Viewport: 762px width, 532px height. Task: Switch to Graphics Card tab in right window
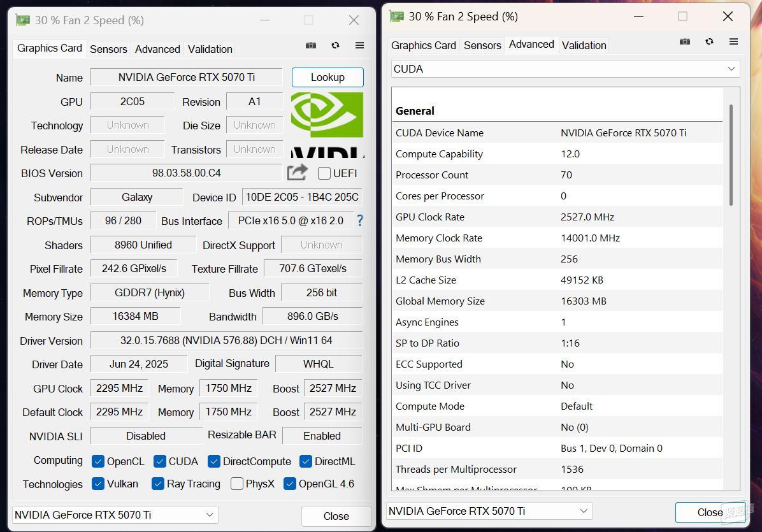[x=423, y=45]
